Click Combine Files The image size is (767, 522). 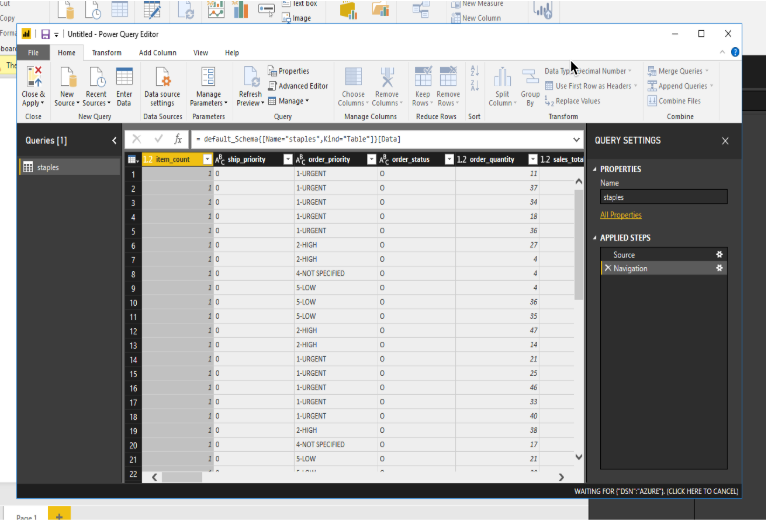point(674,101)
